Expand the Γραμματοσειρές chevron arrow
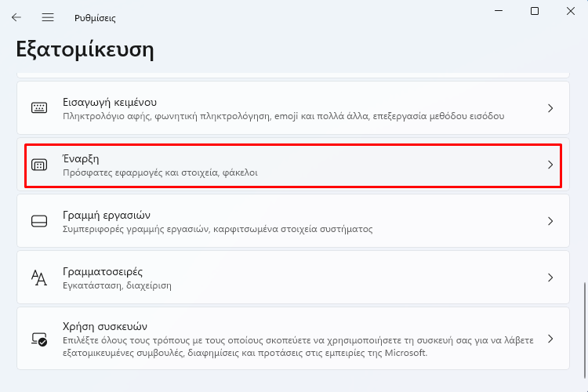 click(x=550, y=278)
